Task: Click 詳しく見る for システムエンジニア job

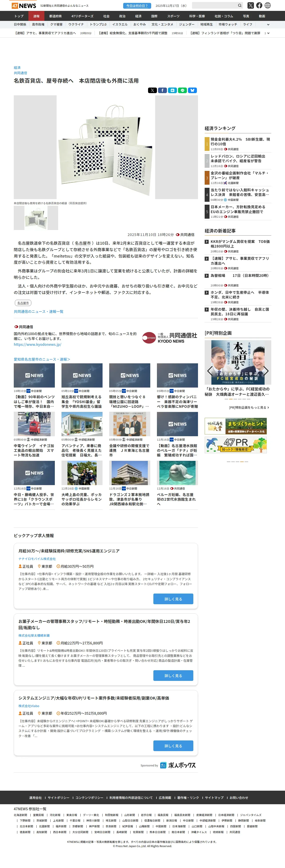Action: pyautogui.click(x=173, y=746)
